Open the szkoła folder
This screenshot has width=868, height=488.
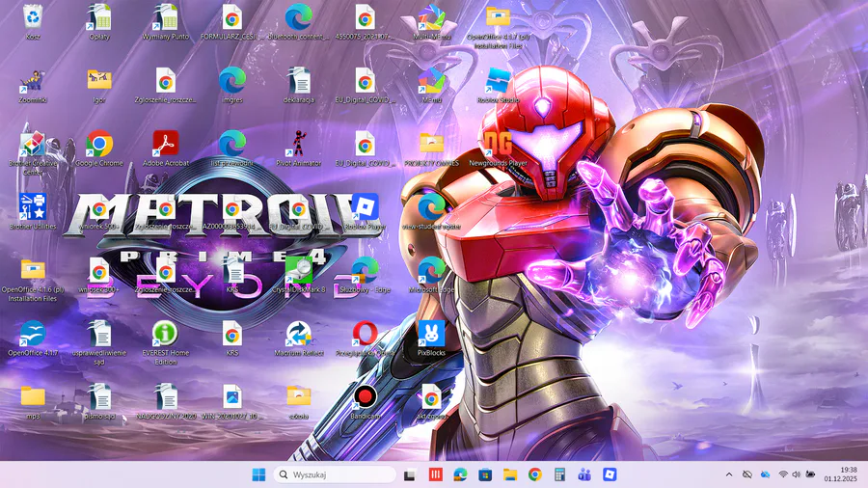[x=298, y=396]
